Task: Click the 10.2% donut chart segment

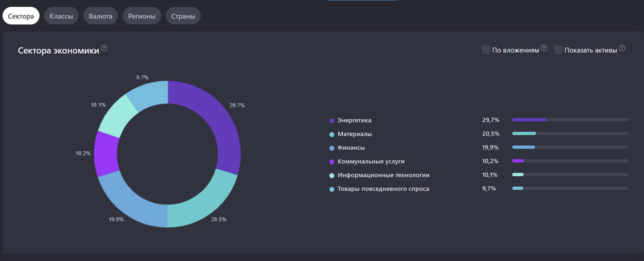Action: pos(106,154)
